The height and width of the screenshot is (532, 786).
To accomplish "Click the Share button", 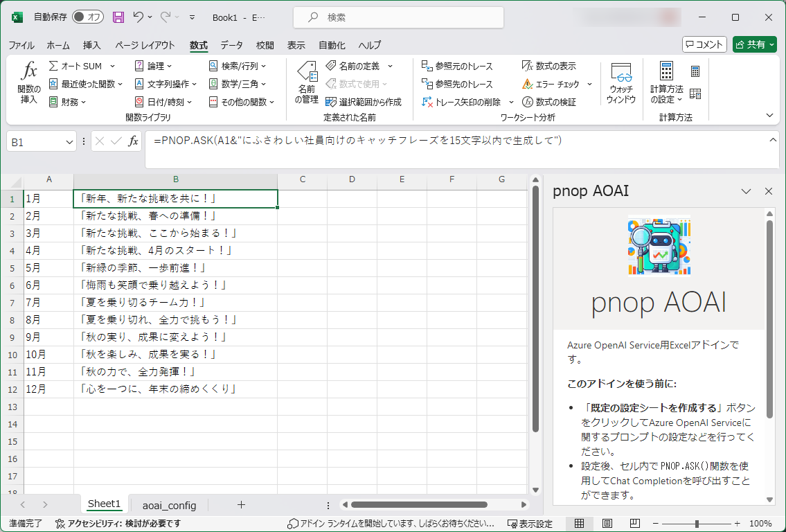I will coord(754,44).
